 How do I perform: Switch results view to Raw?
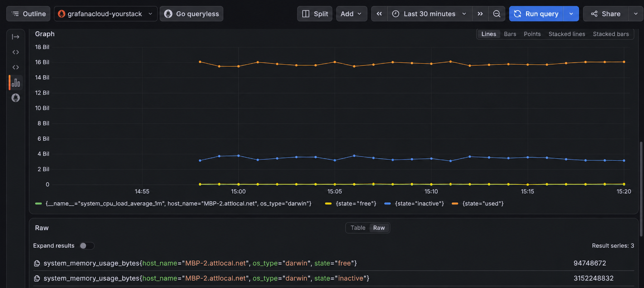(379, 228)
